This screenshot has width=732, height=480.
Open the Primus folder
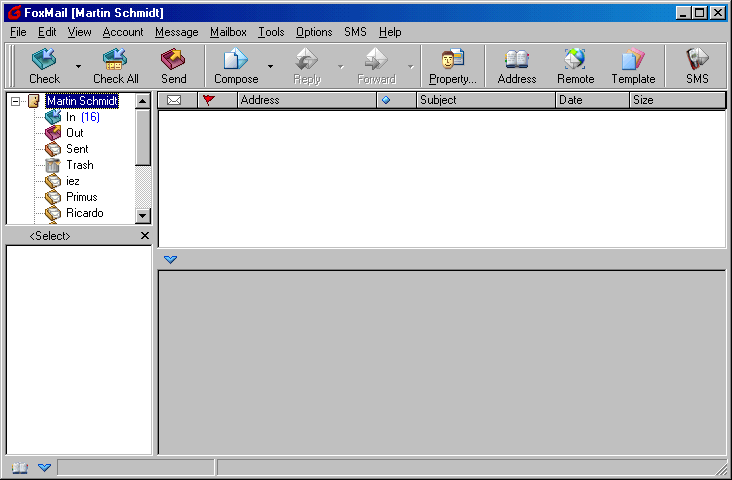click(82, 197)
